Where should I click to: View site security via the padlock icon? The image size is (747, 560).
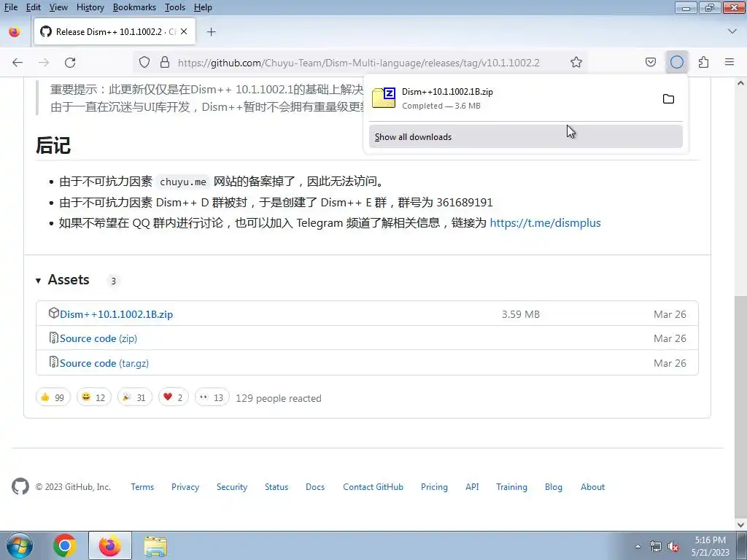tap(165, 63)
